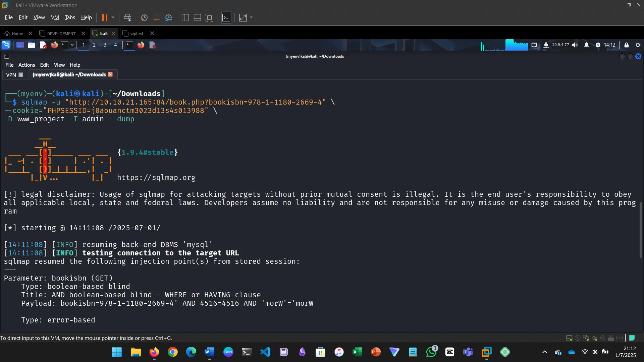Click the orange Pause VM button
Viewport: 644px width, 362px height.
pos(105,17)
